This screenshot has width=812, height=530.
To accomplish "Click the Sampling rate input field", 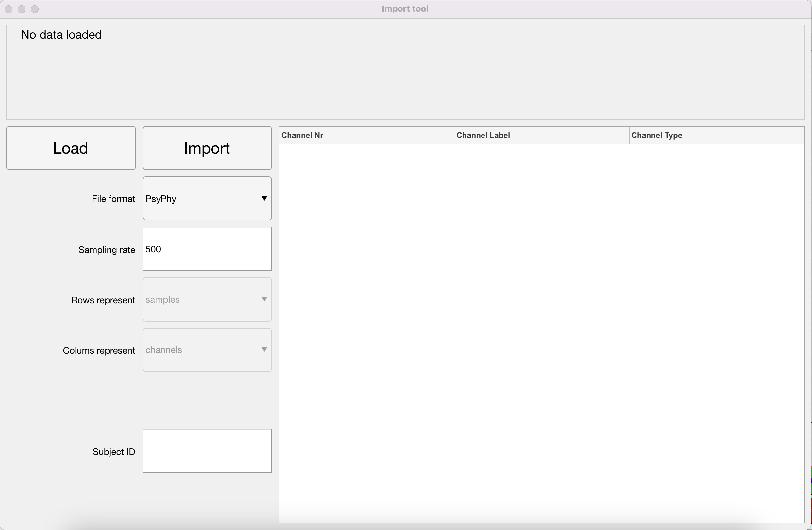I will click(207, 249).
